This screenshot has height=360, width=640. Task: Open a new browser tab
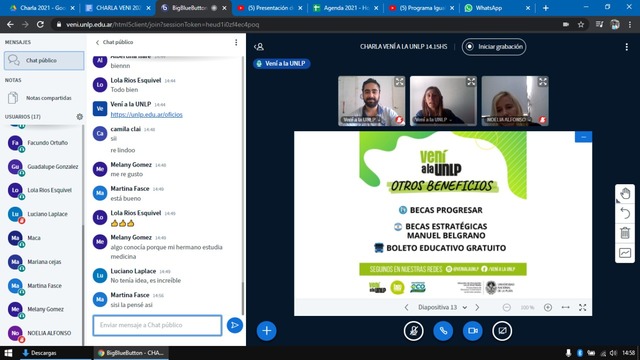(x=546, y=8)
